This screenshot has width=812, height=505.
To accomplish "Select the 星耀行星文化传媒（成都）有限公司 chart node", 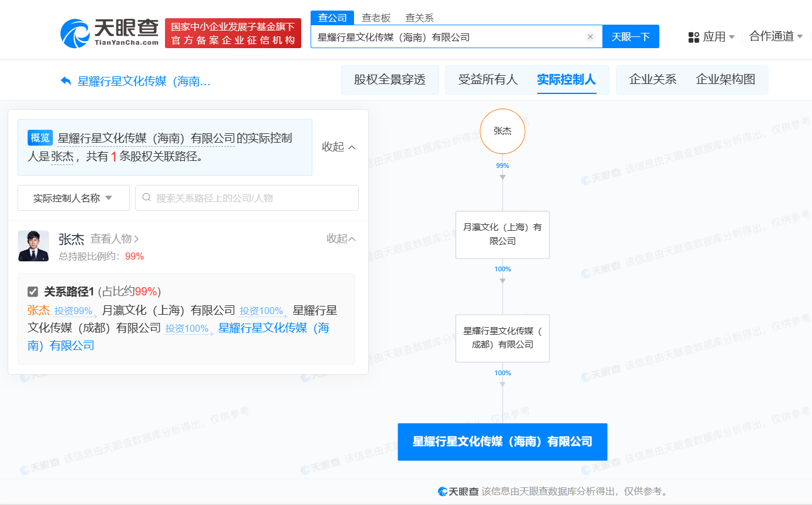I will click(x=503, y=338).
